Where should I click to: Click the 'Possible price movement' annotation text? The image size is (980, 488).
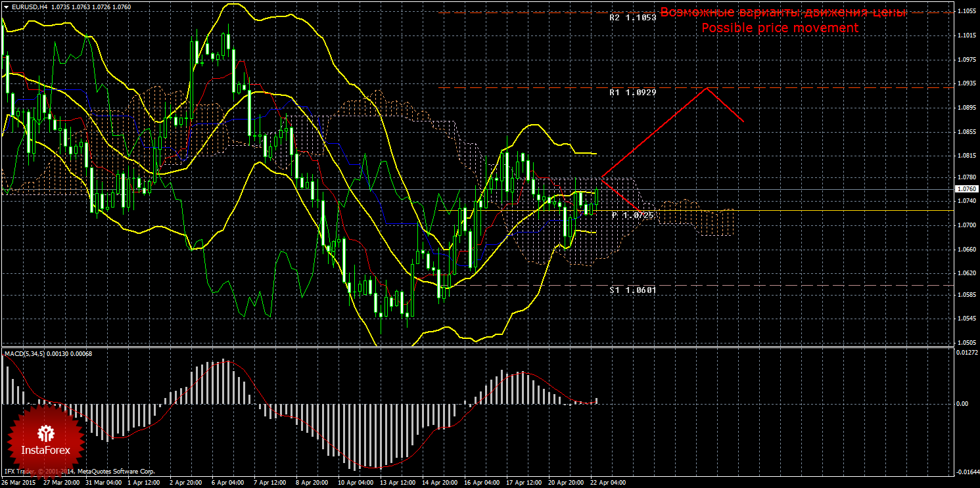click(780, 28)
